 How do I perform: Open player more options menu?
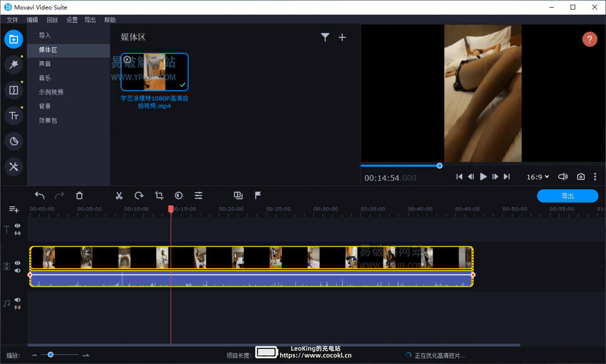click(595, 177)
